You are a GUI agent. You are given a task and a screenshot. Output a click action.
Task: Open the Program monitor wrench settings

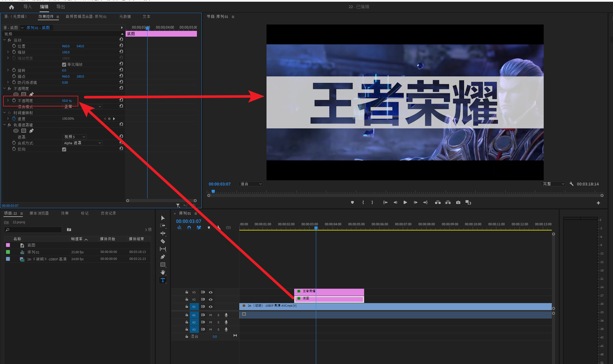pos(571,184)
